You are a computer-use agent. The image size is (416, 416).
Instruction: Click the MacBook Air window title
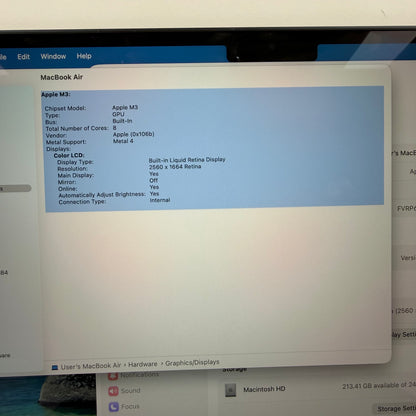pyautogui.click(x=62, y=77)
